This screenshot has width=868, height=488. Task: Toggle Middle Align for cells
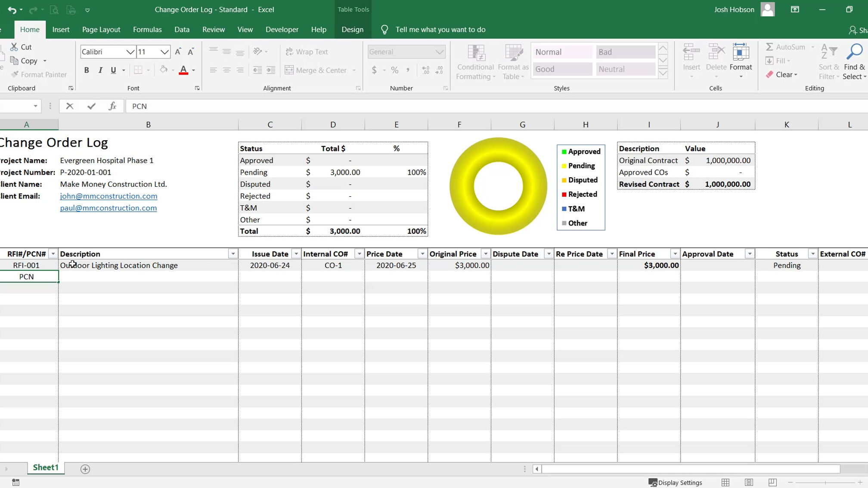(x=226, y=52)
